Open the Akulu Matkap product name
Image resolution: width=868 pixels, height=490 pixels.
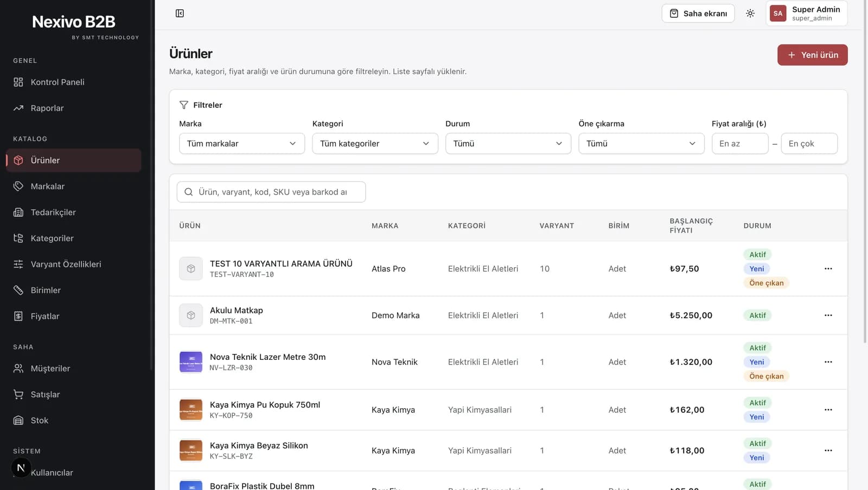coord(237,310)
